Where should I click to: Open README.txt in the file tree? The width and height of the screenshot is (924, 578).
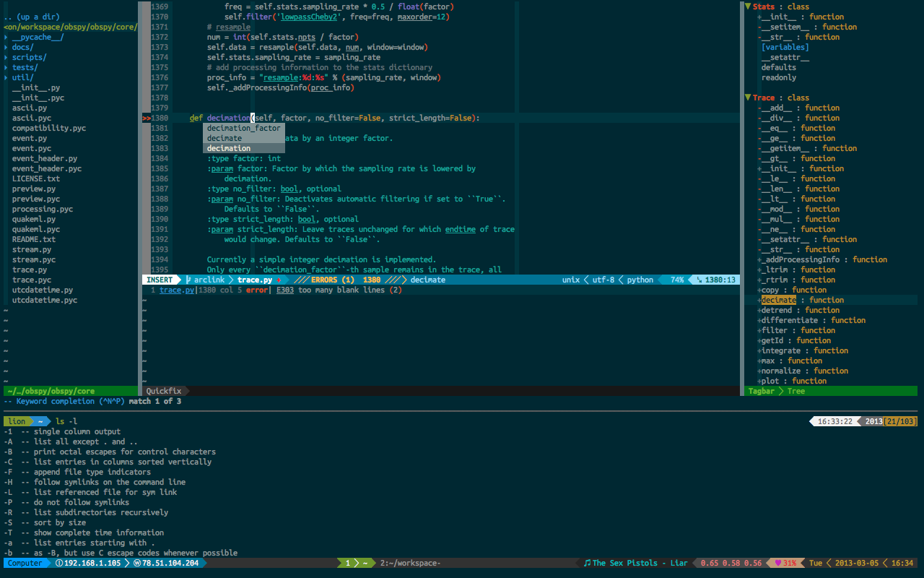coord(34,239)
